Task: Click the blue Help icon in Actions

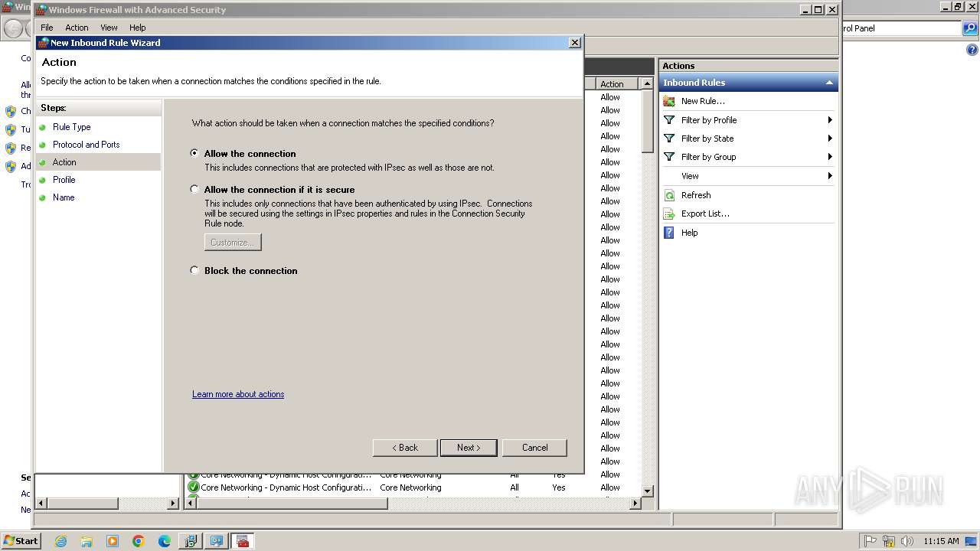Action: click(669, 233)
